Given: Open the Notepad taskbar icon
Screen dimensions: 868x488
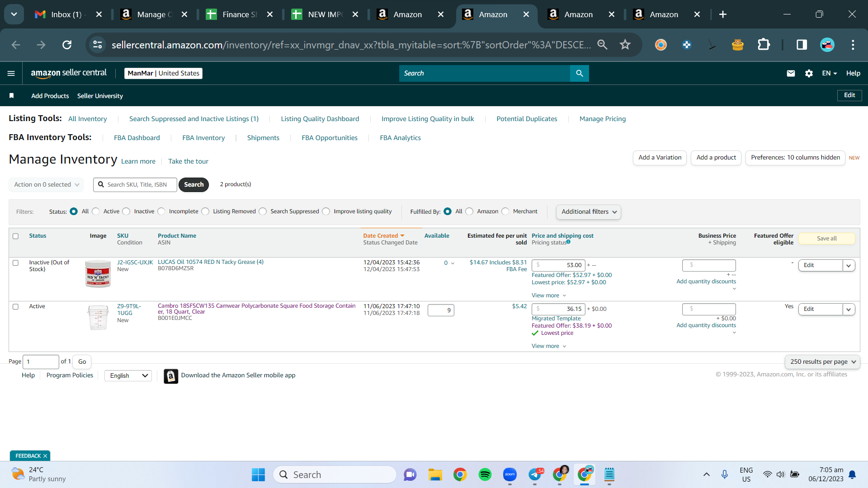Looking at the screenshot, I should 609,474.
